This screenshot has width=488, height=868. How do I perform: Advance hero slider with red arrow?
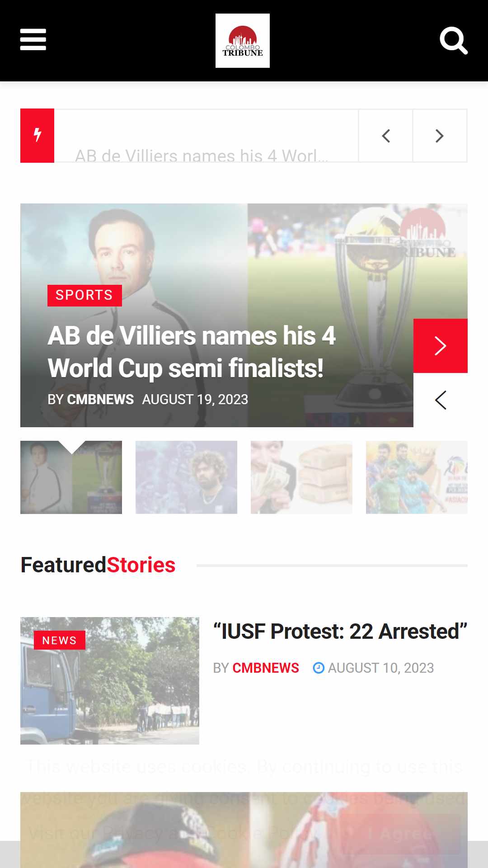click(x=441, y=346)
